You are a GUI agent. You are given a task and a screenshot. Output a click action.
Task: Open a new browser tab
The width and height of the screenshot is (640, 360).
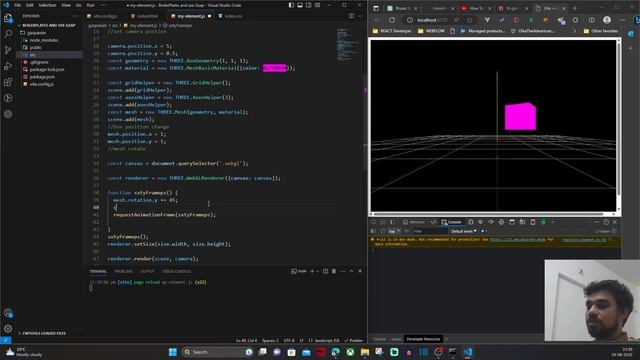pos(575,8)
